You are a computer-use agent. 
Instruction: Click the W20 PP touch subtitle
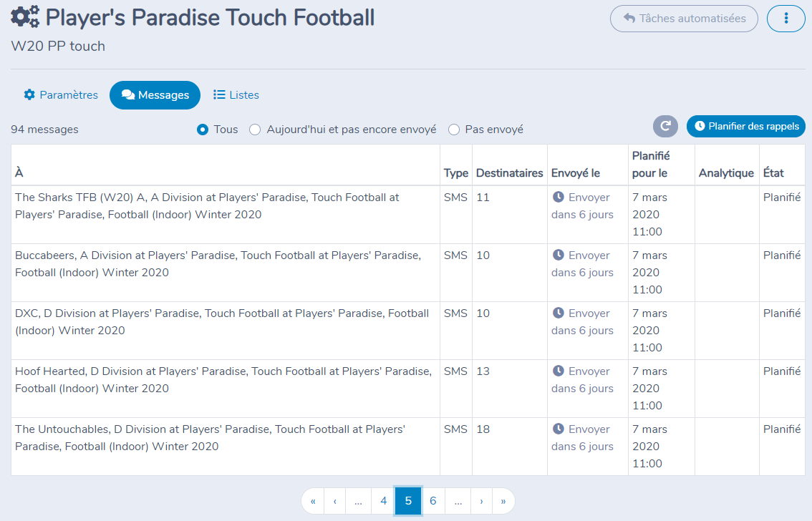tap(58, 46)
